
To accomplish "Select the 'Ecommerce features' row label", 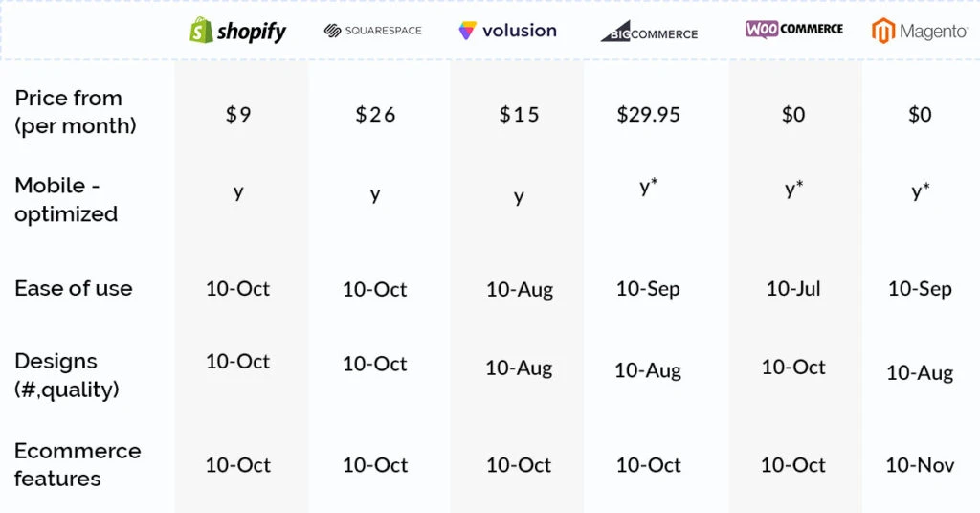I will tap(78, 464).
